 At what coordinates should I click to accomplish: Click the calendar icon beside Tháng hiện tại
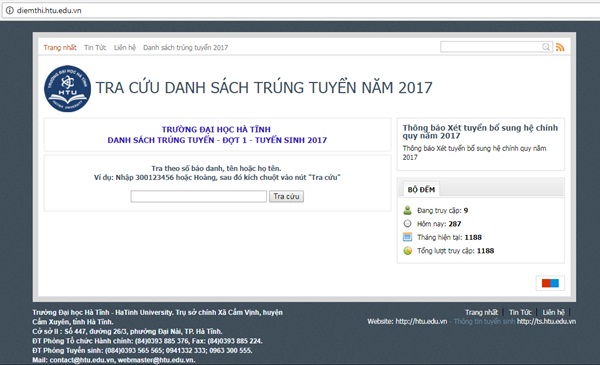(408, 237)
